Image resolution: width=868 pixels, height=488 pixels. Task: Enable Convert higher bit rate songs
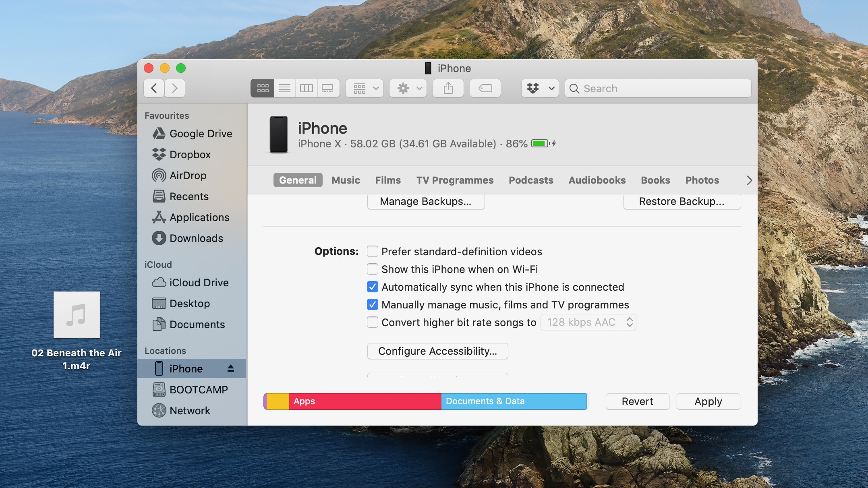[373, 322]
